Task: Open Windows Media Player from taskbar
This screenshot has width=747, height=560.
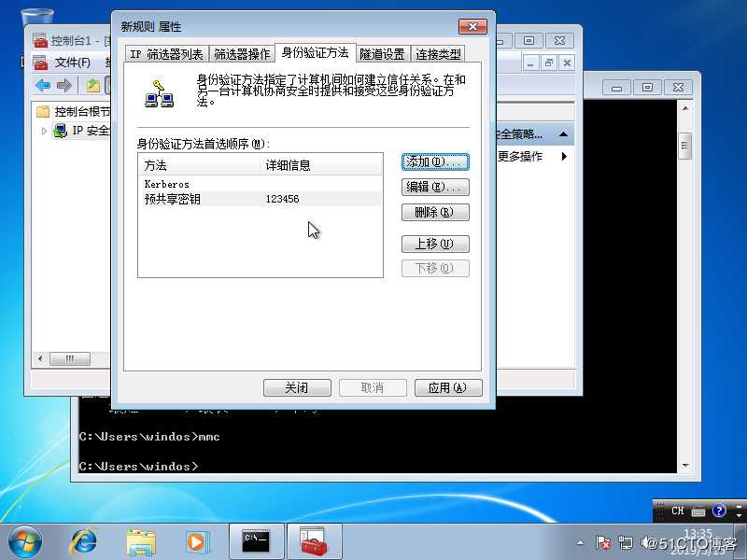Action: click(196, 542)
